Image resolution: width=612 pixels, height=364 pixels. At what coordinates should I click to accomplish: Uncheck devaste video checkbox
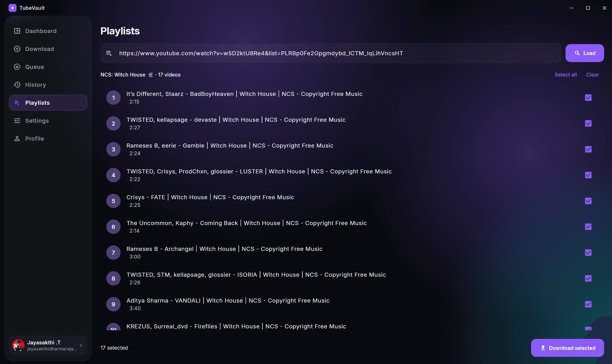588,123
